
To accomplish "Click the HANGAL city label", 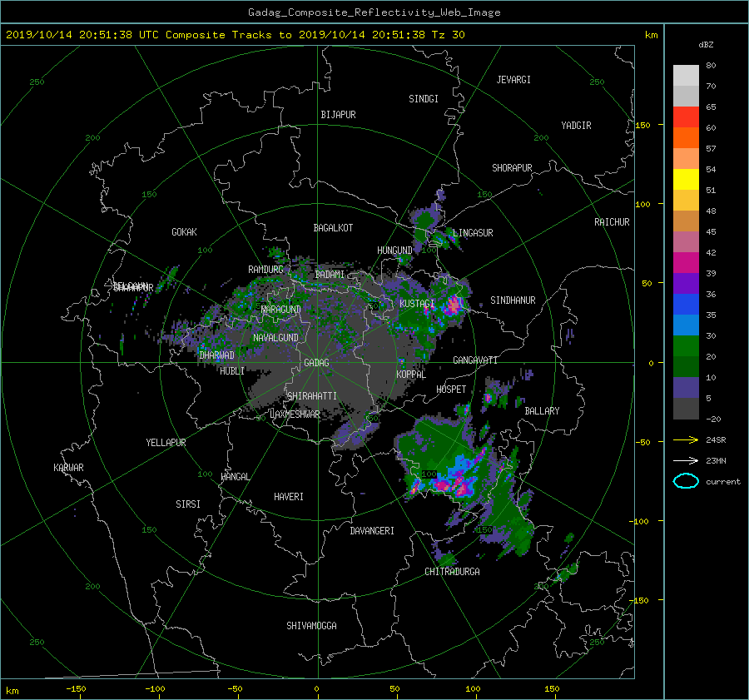I will [235, 477].
